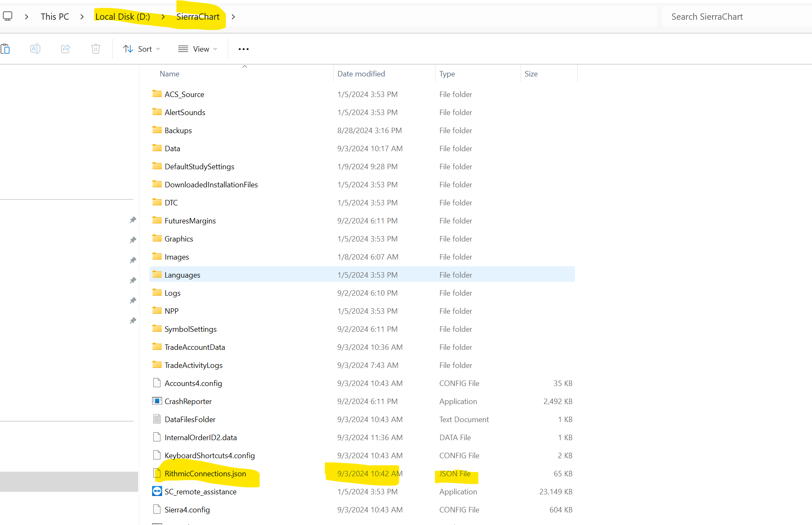Expand chevron after SierraChart in address bar
Screen dimensions: 812x525
point(234,17)
